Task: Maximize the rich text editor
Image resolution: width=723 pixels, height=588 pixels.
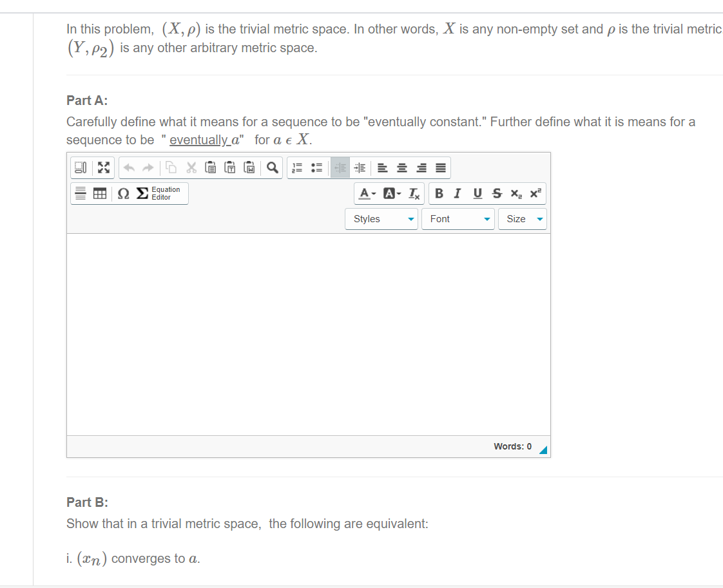Action: tap(104, 167)
